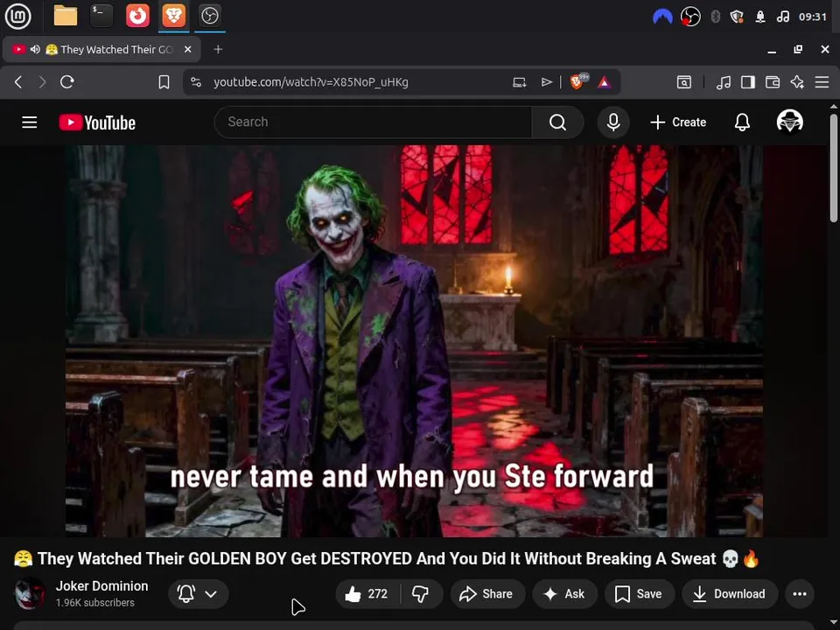
Task: Open the Brave media control music icon
Action: (724, 82)
